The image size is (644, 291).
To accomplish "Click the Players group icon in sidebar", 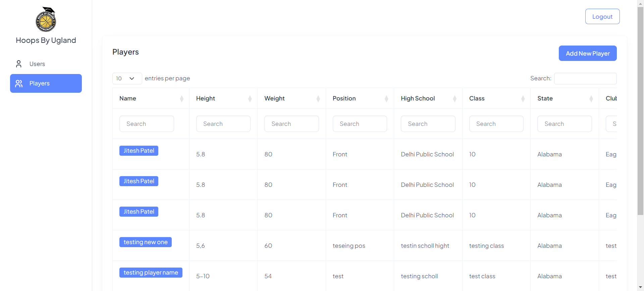I will (x=19, y=83).
